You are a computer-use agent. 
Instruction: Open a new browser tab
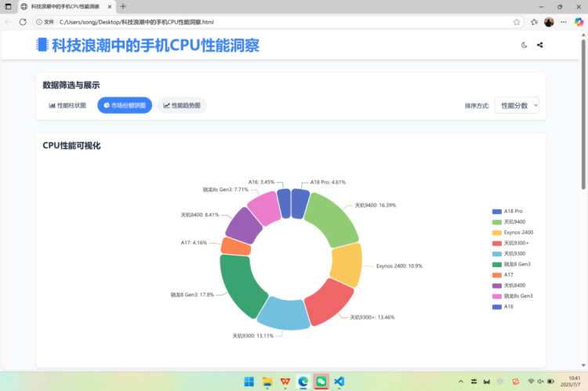pyautogui.click(x=123, y=6)
